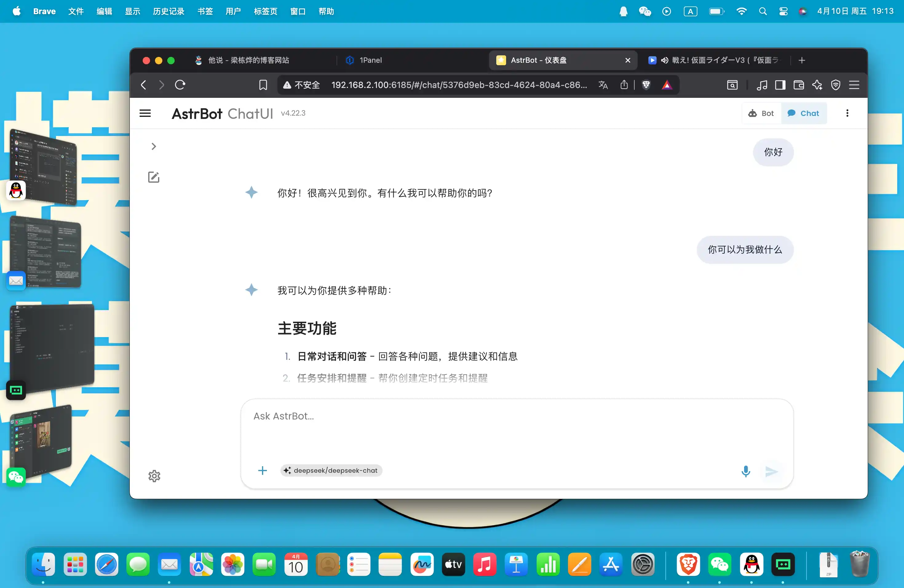Click the Brave Rewards triangle icon

click(667, 85)
